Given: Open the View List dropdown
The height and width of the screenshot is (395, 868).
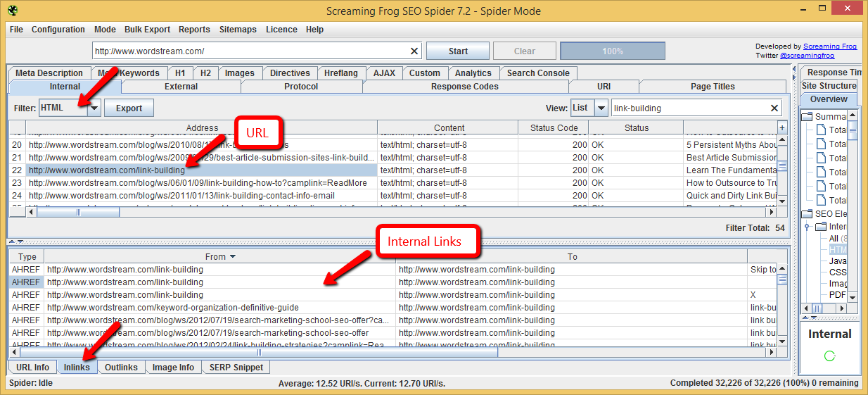Looking at the screenshot, I should (x=601, y=108).
